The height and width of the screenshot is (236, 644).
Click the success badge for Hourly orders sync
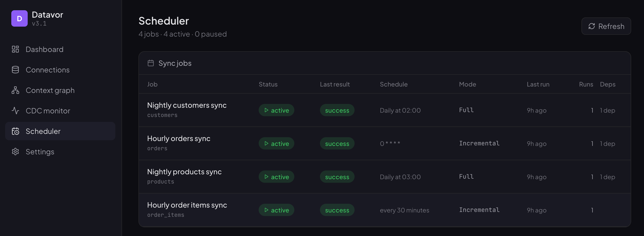point(337,143)
